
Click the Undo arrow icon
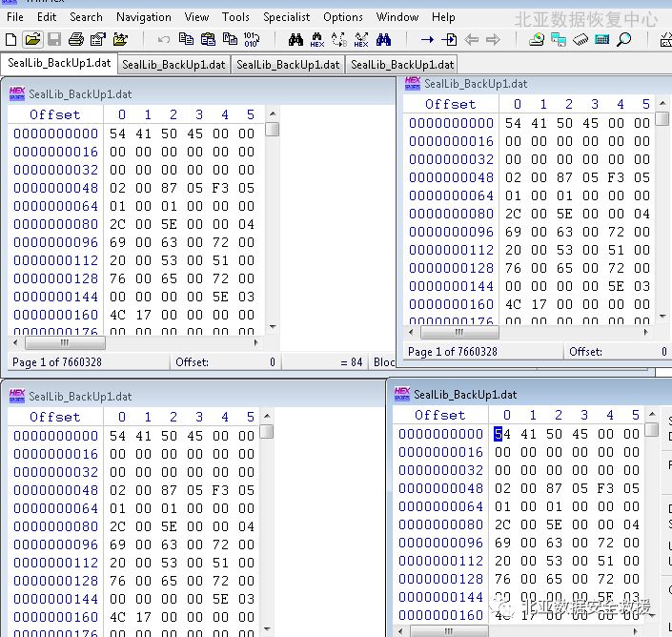pyautogui.click(x=163, y=40)
